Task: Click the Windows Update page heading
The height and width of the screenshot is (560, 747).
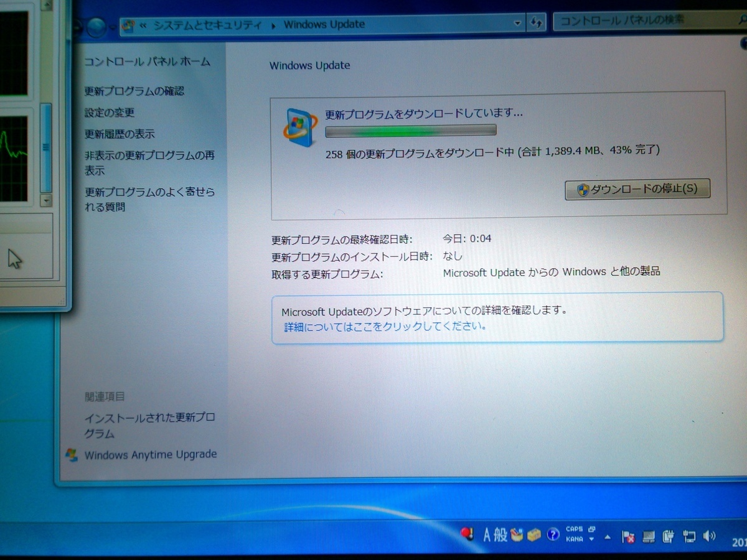Action: click(309, 65)
